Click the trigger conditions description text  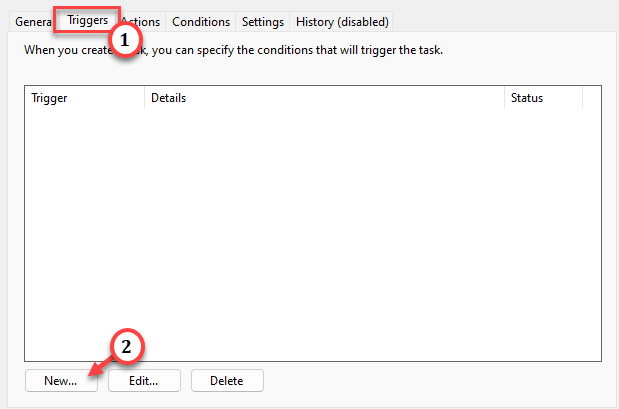coord(233,50)
